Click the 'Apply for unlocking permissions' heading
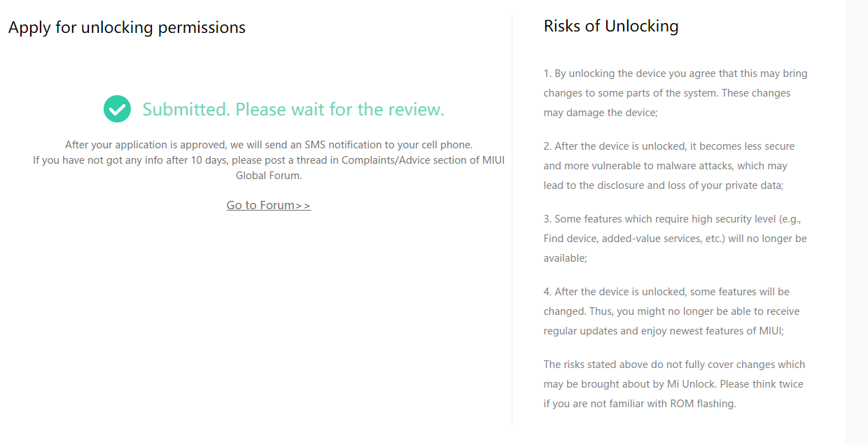The image size is (868, 445). pos(127,27)
